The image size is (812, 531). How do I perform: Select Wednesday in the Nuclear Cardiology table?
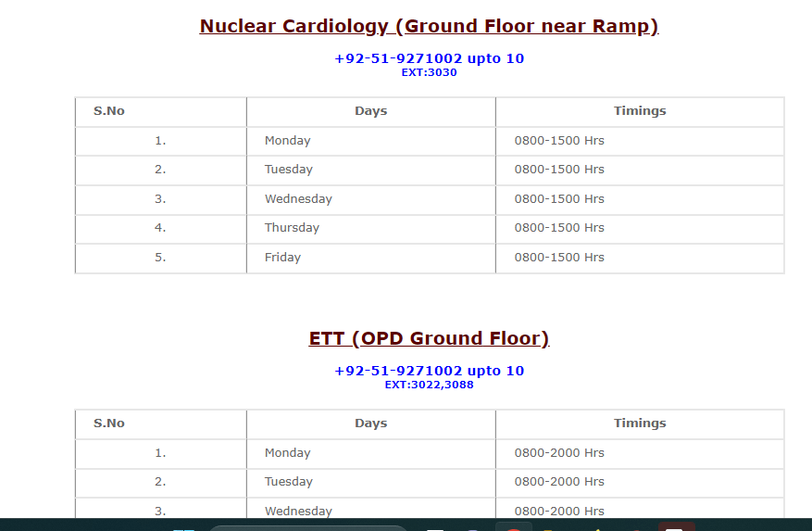tap(298, 199)
